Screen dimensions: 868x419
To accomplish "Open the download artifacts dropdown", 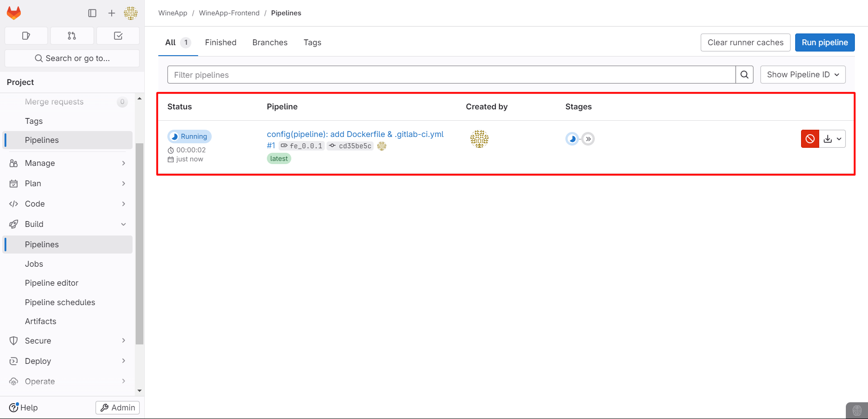I will 832,139.
